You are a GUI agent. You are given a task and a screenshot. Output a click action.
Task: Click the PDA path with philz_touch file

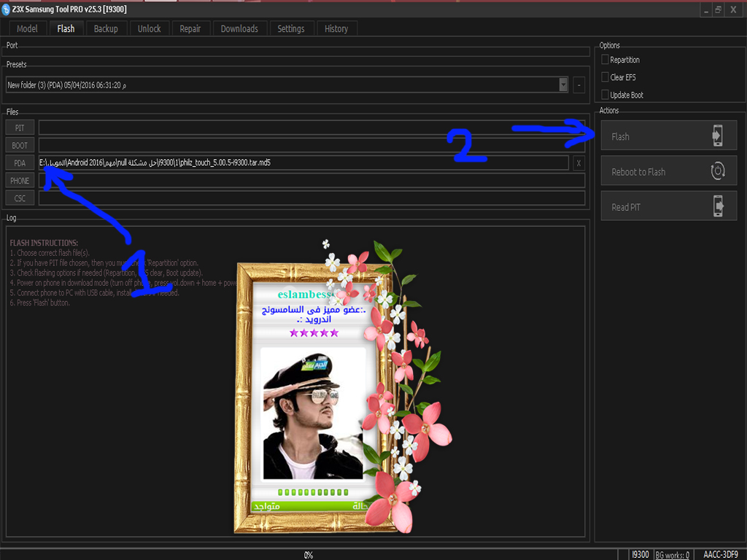tap(303, 163)
